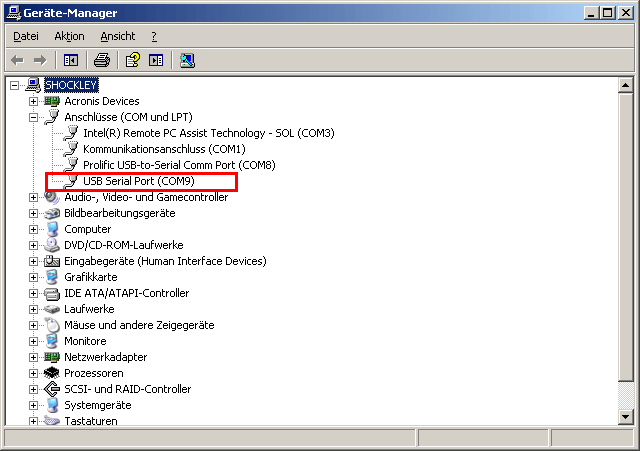The height and width of the screenshot is (451, 640).
Task: Select the Tastaturen label
Action: (x=91, y=420)
